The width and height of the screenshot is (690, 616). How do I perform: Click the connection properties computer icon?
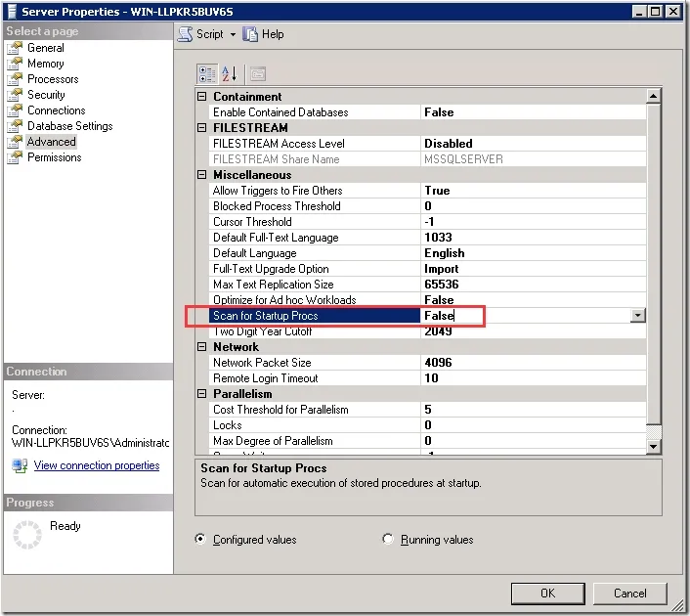[20, 465]
